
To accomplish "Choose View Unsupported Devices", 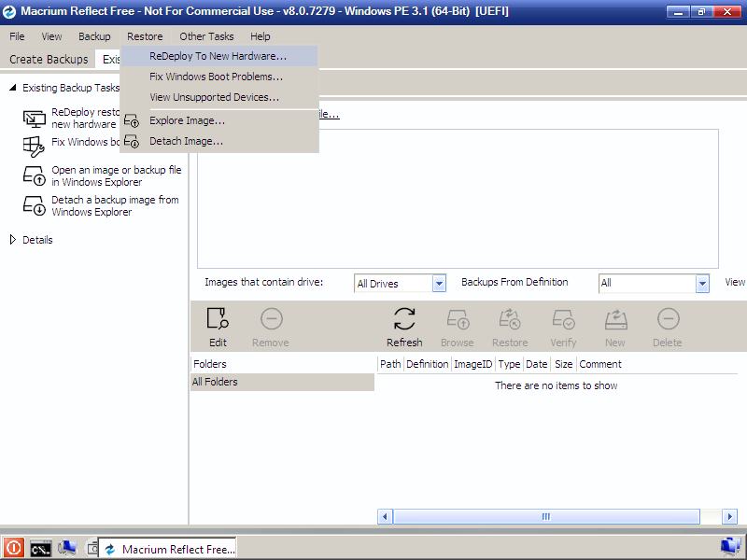I will tap(219, 97).
